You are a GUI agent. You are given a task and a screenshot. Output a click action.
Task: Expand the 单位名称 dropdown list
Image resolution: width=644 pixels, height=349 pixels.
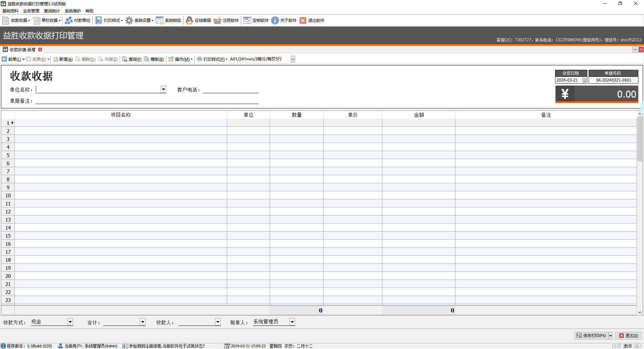163,89
